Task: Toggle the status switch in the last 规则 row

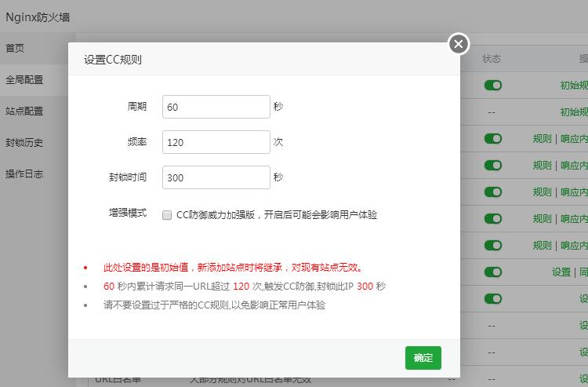Action: tap(493, 245)
